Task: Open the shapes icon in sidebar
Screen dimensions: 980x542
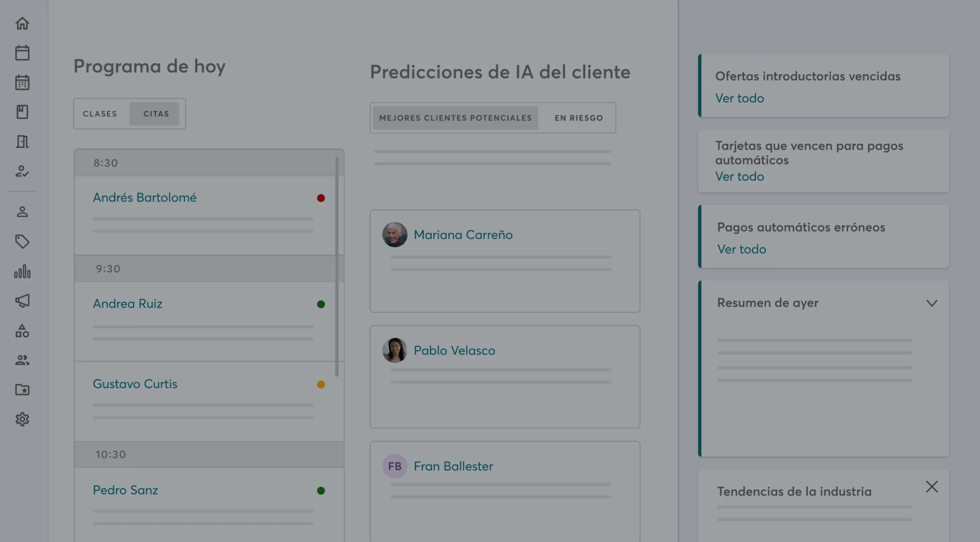Action: [22, 331]
